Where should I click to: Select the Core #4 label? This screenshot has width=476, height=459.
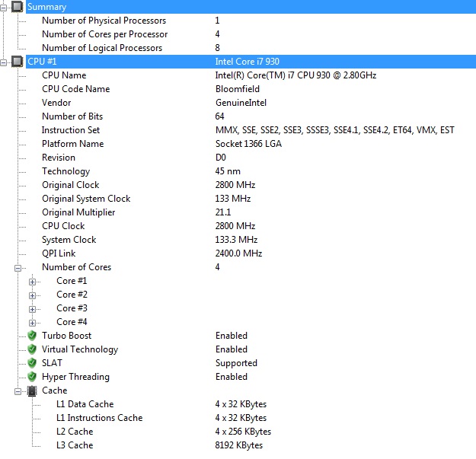click(x=72, y=321)
